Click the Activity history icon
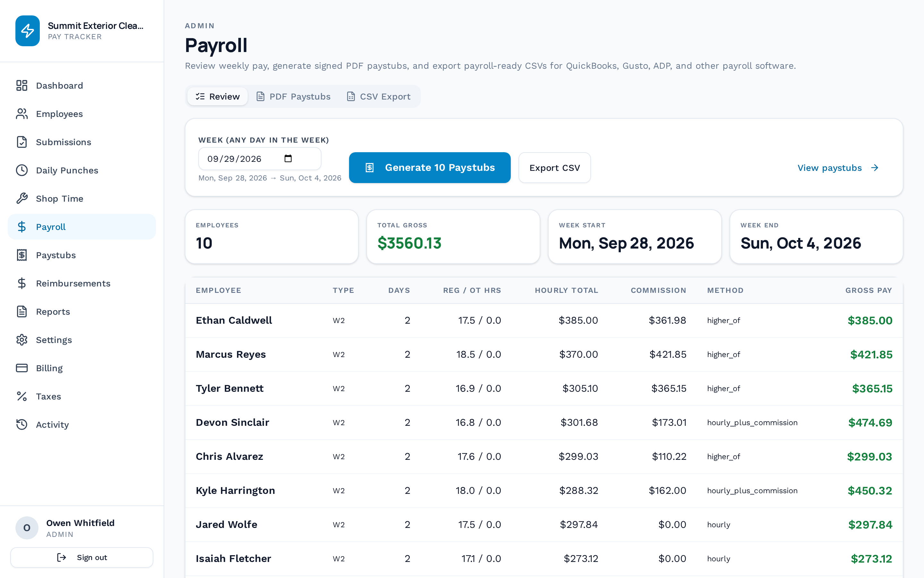The image size is (924, 578). [22, 425]
